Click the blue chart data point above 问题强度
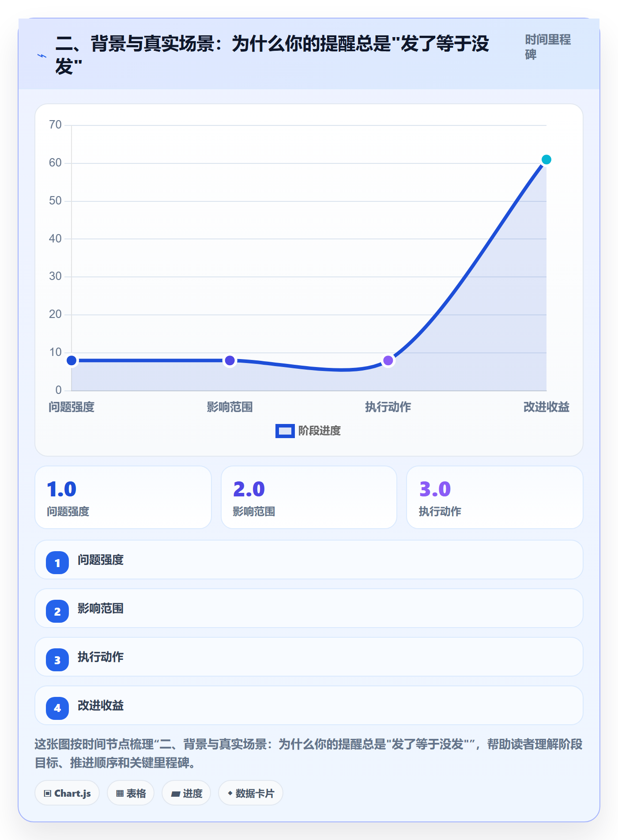The height and width of the screenshot is (840, 618). (72, 360)
